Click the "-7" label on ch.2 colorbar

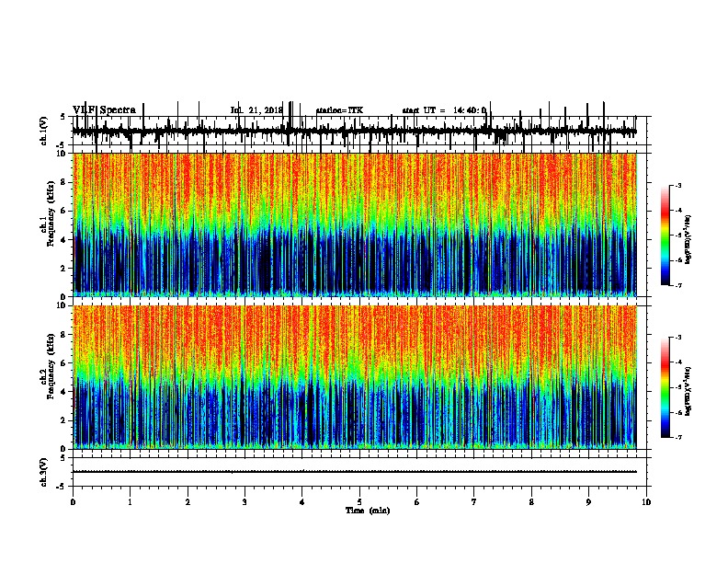[678, 437]
